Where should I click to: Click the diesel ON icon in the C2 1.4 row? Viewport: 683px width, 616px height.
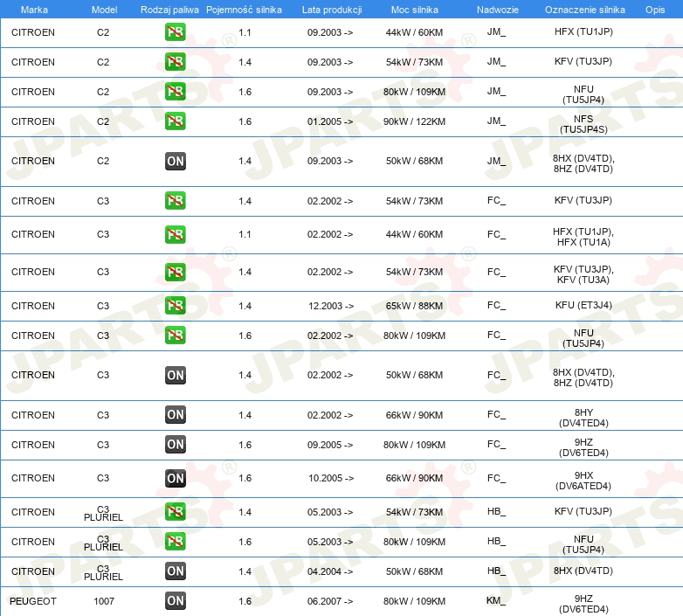click(x=175, y=161)
